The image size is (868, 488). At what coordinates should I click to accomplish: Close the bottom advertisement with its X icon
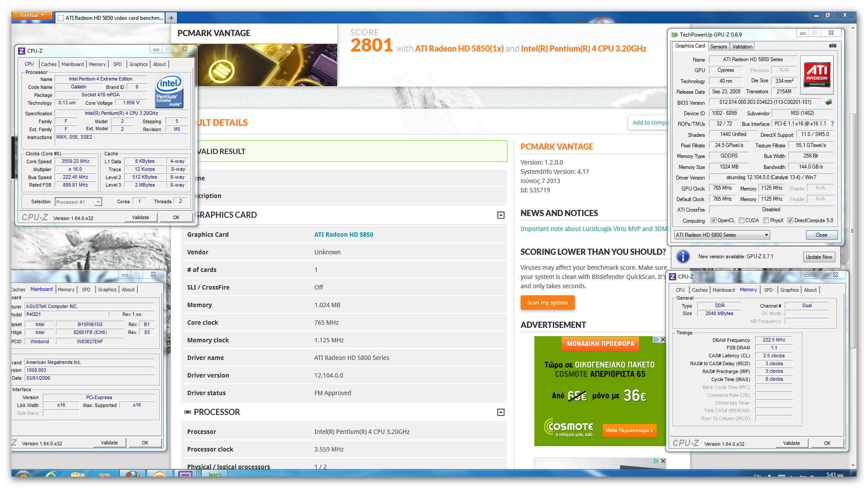663,461
